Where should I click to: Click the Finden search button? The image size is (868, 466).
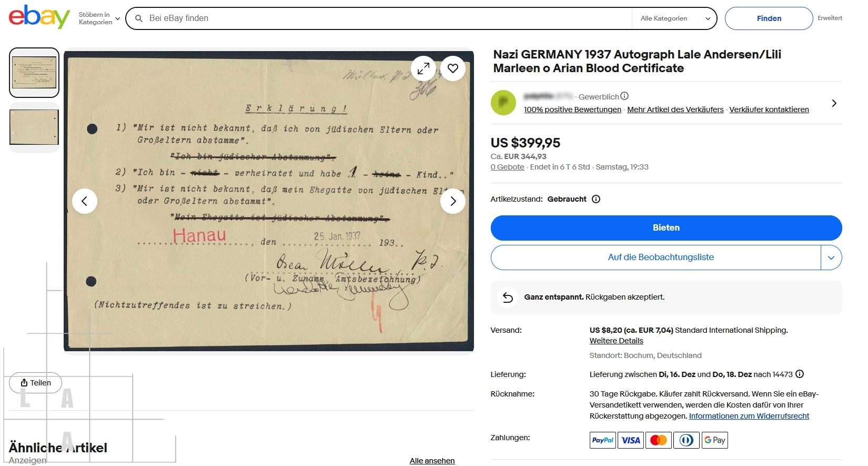pos(769,18)
